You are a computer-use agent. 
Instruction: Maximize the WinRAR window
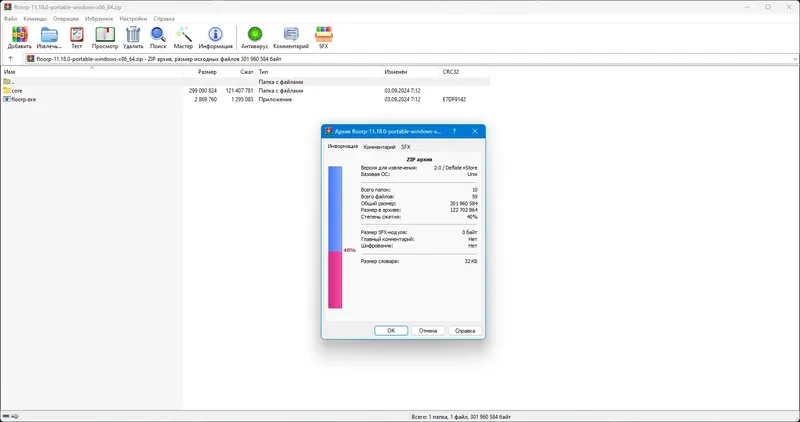pyautogui.click(x=768, y=7)
